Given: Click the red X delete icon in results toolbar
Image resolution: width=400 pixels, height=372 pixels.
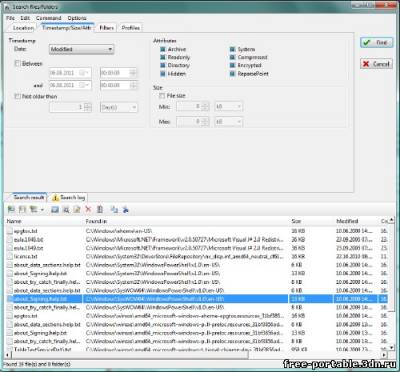Looking at the screenshot, I should point(88,209).
